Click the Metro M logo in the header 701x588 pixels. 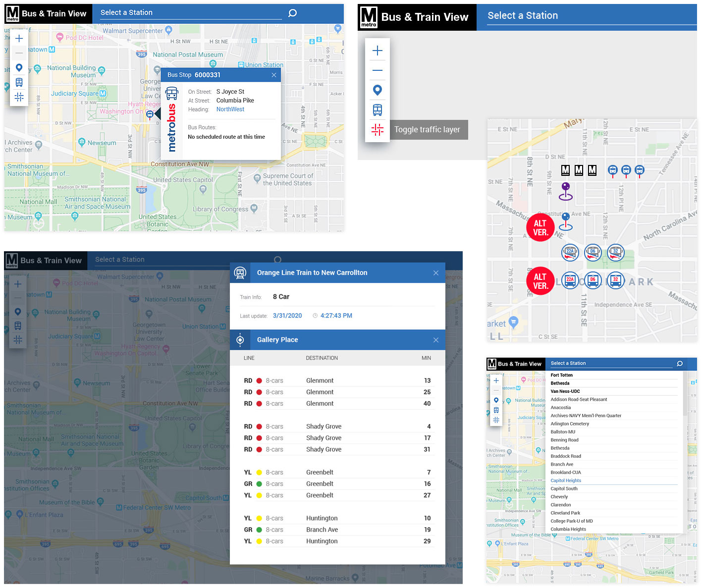[11, 13]
